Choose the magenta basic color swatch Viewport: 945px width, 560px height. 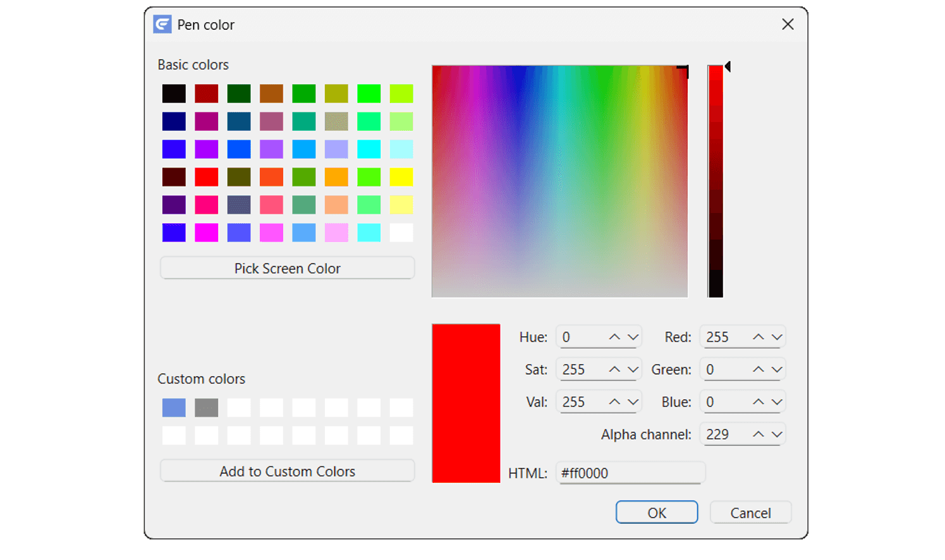pyautogui.click(x=206, y=233)
